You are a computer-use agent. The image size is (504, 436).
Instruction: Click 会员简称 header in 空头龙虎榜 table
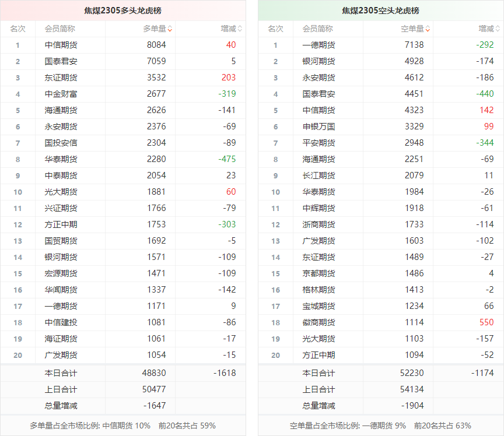[x=318, y=29]
